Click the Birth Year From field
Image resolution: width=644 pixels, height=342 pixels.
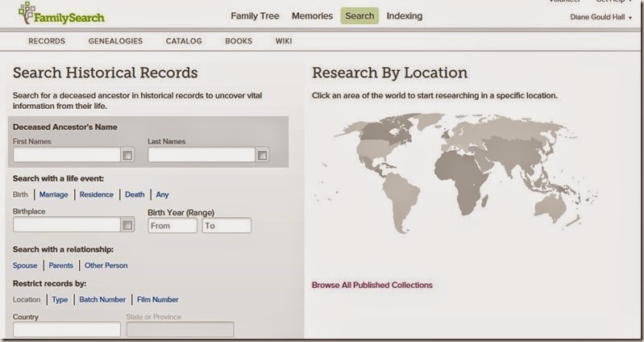tap(172, 225)
